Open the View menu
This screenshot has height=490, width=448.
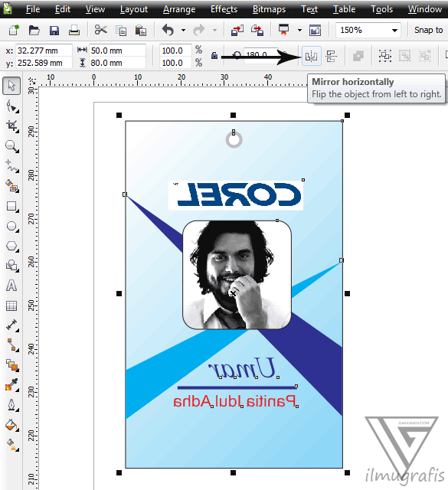point(95,9)
